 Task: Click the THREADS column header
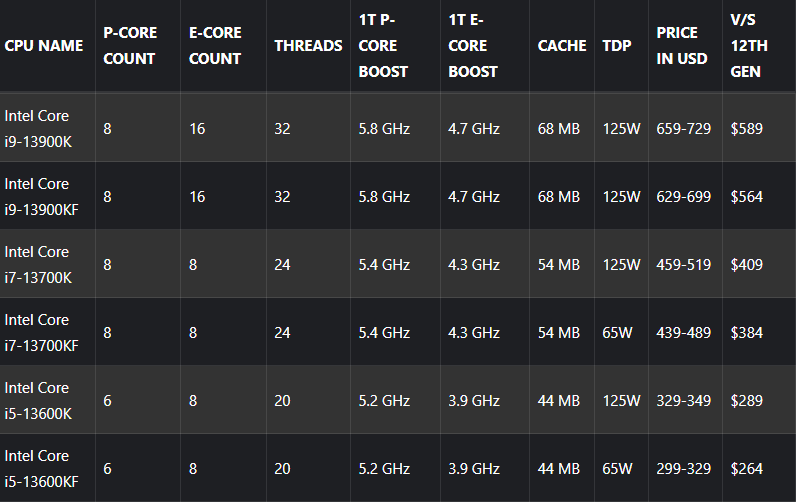click(x=308, y=46)
